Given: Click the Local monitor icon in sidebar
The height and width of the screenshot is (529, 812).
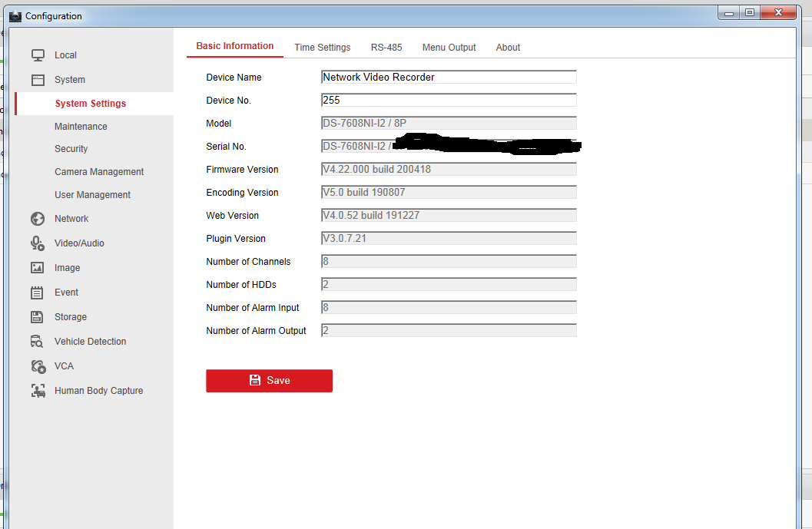Looking at the screenshot, I should click(38, 55).
